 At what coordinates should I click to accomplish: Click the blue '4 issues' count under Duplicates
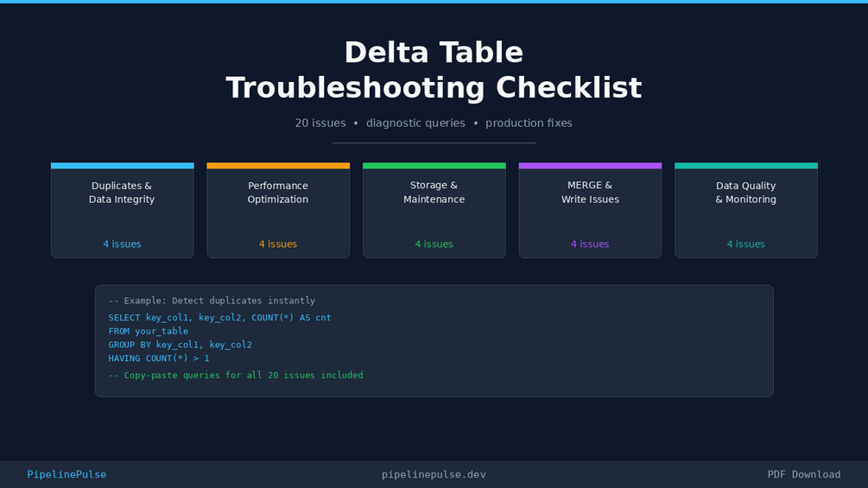(122, 244)
